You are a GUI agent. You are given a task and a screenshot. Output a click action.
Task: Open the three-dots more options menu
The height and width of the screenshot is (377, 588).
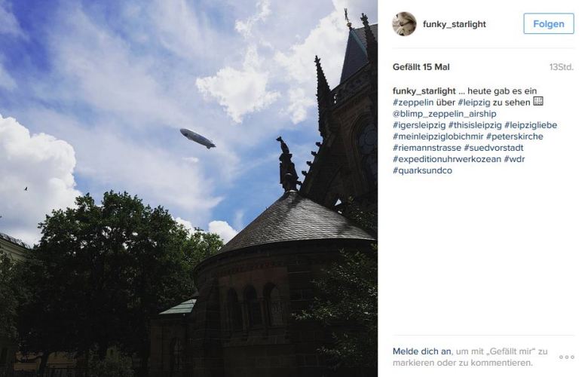point(567,357)
